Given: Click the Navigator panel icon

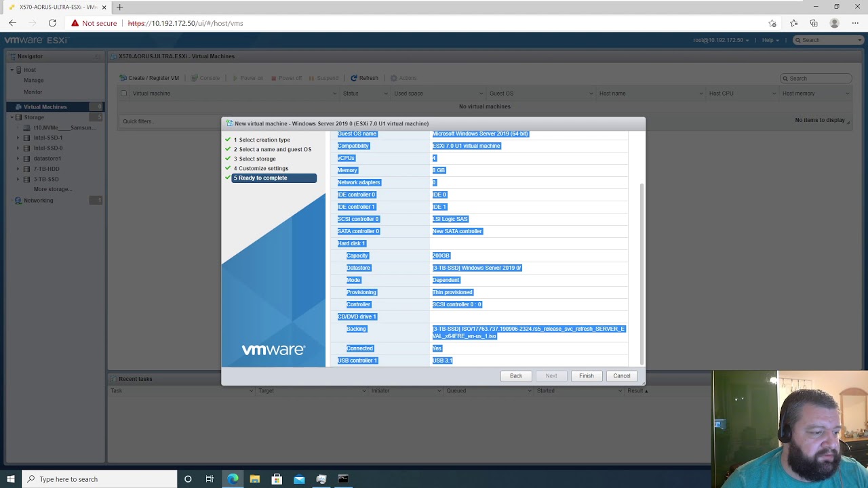Looking at the screenshot, I should 13,56.
